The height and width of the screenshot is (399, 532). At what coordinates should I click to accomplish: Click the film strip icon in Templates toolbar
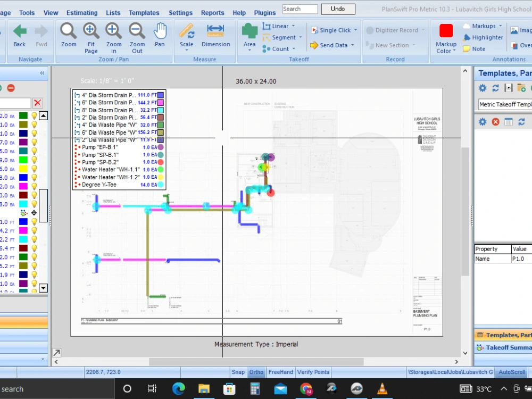tap(508, 88)
